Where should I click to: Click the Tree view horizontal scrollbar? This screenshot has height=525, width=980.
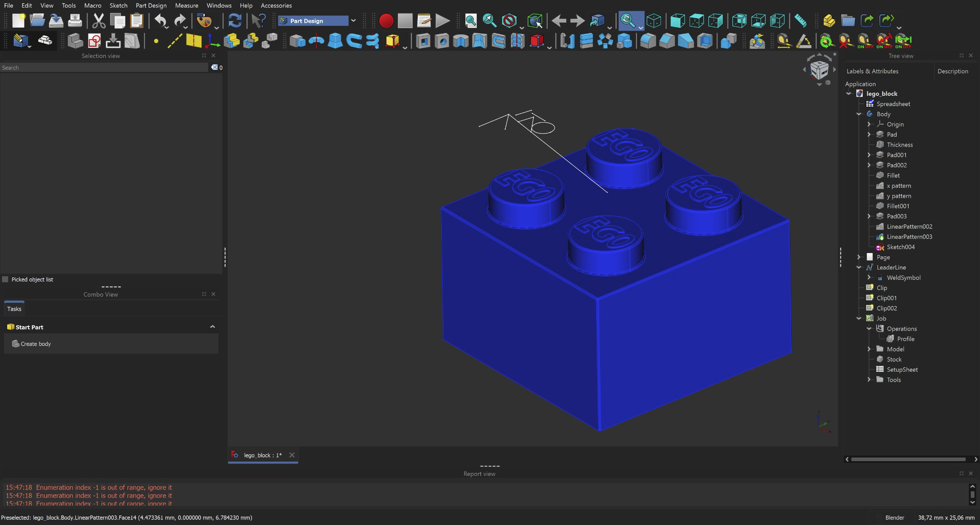pos(908,460)
